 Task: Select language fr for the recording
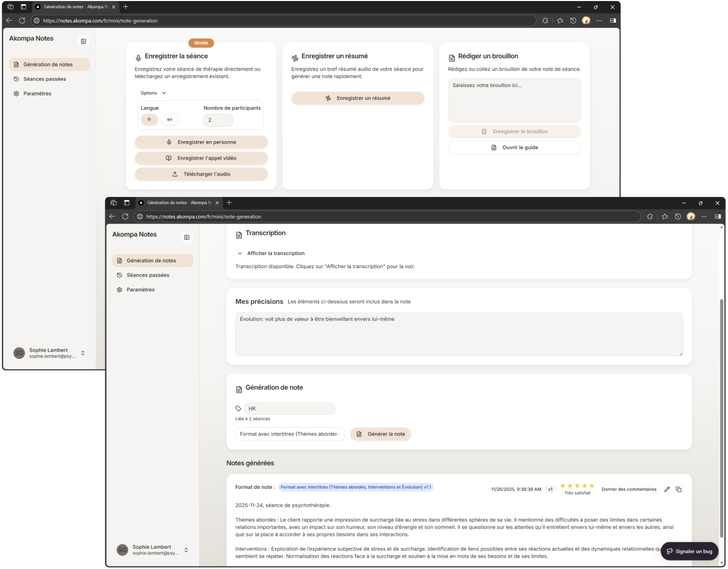click(x=149, y=120)
